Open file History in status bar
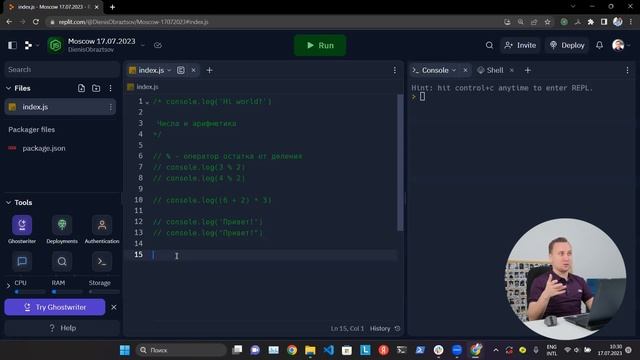This screenshot has width=640, height=360. [385, 329]
